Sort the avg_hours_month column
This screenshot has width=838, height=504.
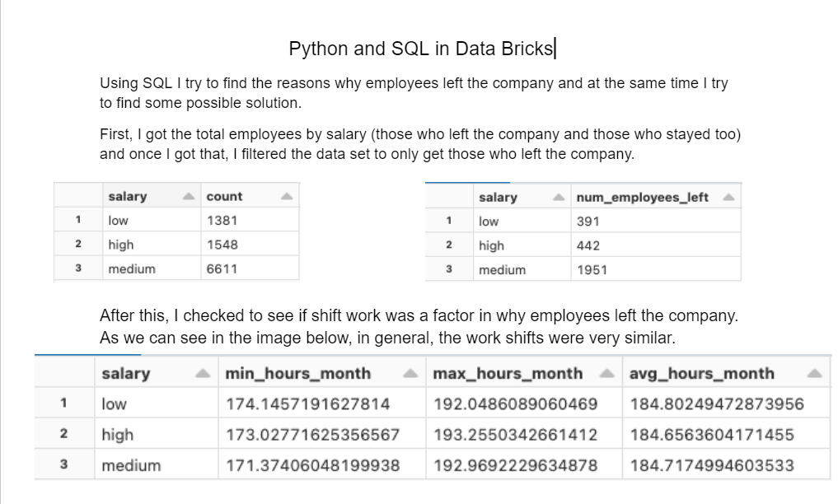point(814,374)
